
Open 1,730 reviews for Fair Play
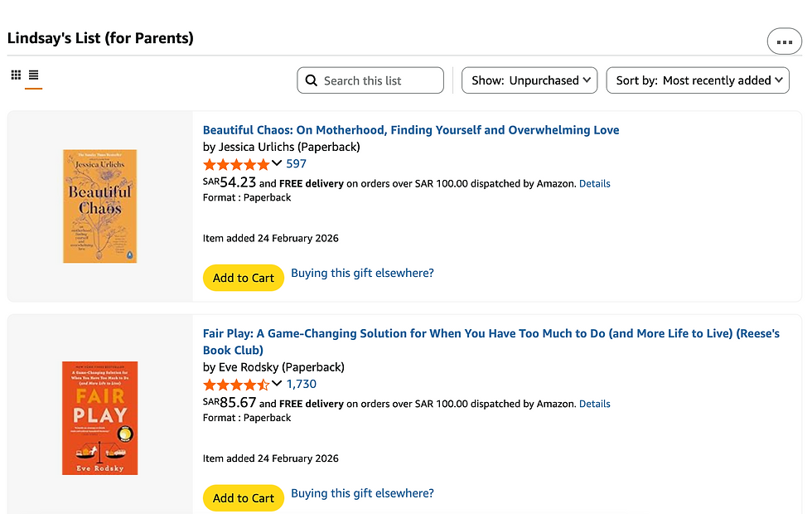point(301,385)
